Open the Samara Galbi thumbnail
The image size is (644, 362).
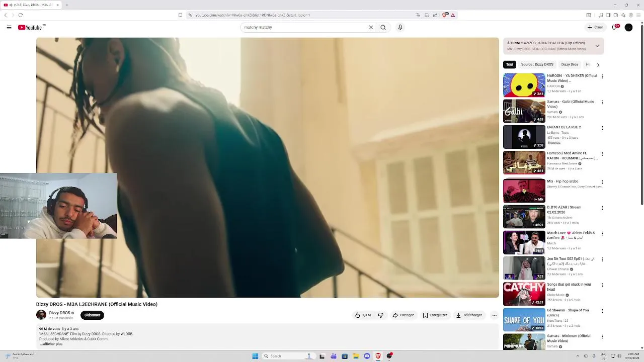[524, 111]
